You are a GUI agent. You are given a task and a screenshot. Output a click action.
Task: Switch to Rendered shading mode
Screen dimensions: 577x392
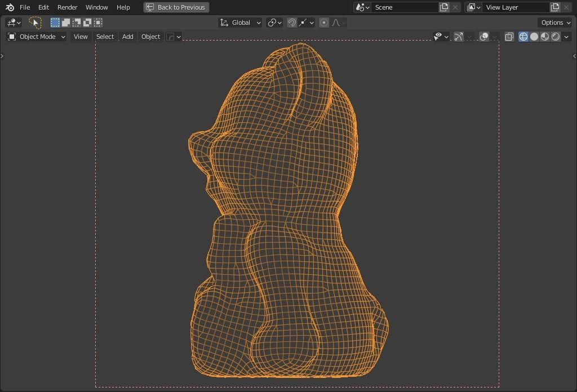[556, 37]
